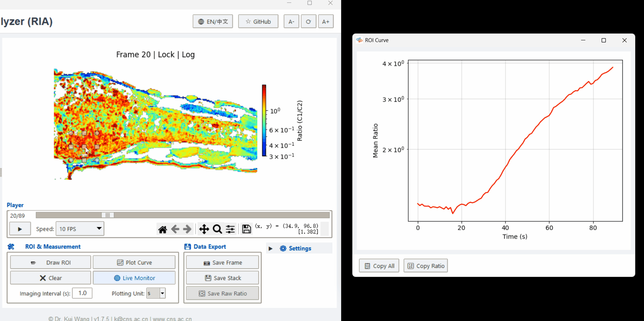Click the back arrow view icon

[x=175, y=229]
